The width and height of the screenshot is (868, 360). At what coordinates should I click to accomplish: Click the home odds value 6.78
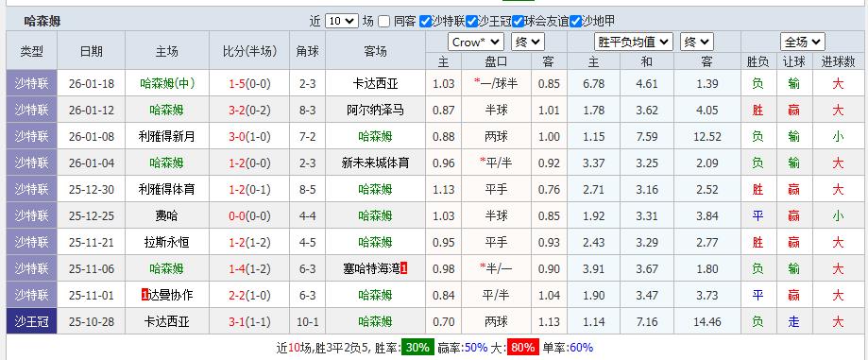593,84
